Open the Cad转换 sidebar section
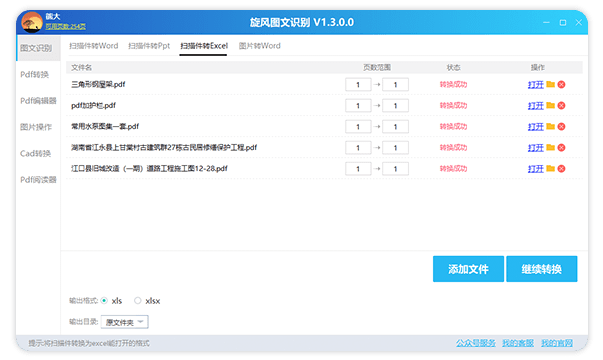The image size is (603, 360). point(35,153)
